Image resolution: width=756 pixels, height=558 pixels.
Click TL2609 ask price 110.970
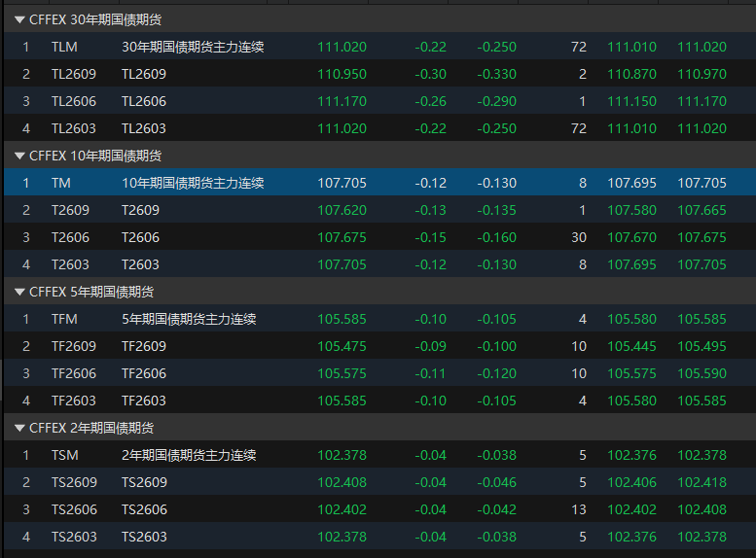pyautogui.click(x=702, y=74)
